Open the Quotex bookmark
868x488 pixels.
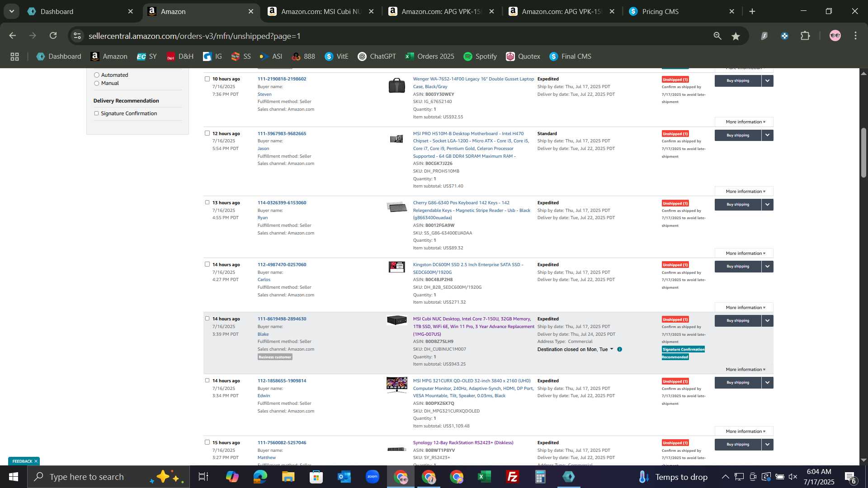tap(523, 56)
